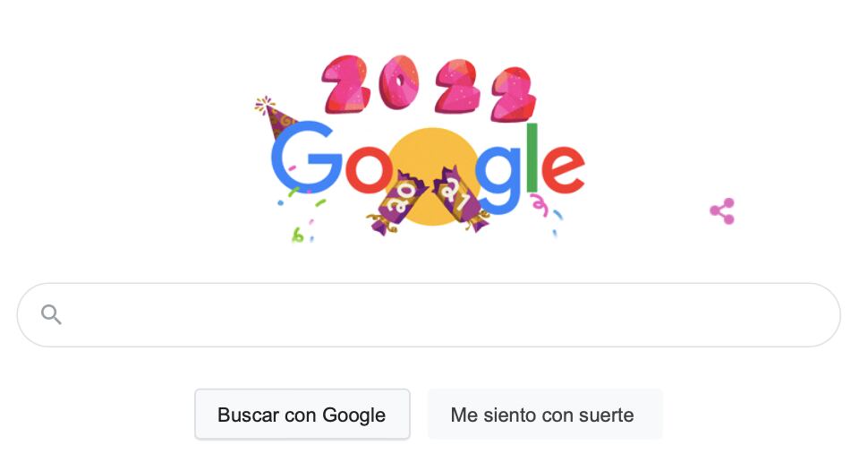Click the party hat on the letter G
Image resolution: width=868 pixels, height=471 pixels.
click(x=275, y=117)
